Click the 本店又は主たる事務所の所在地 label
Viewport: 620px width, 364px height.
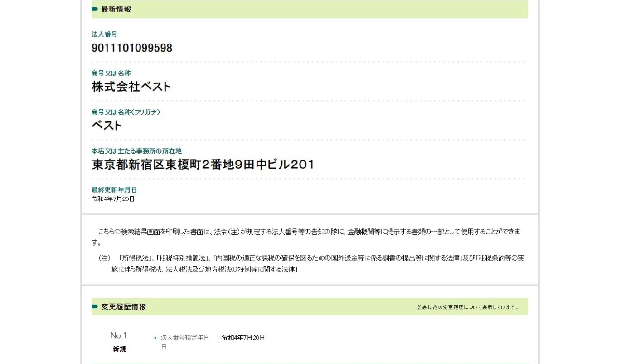coord(136,151)
